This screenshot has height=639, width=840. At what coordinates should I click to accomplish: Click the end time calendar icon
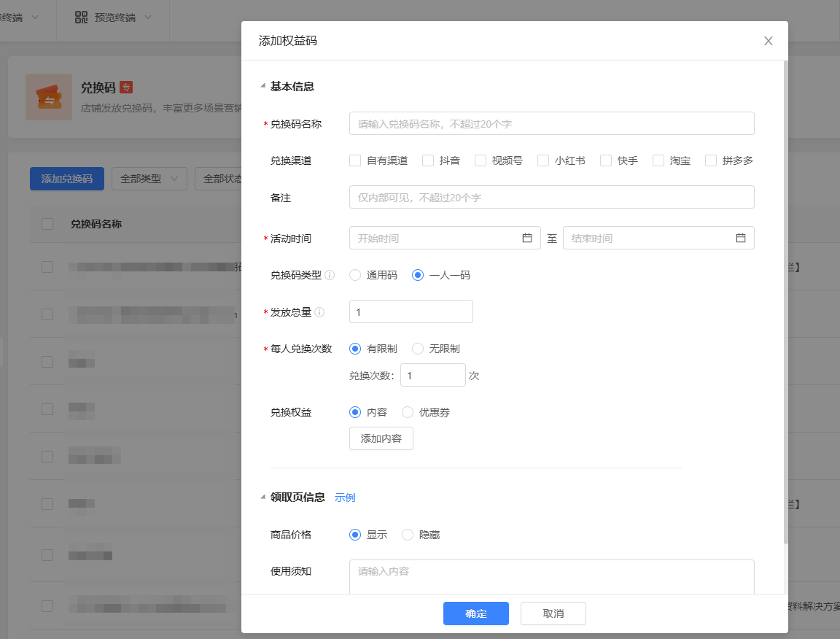(x=741, y=238)
